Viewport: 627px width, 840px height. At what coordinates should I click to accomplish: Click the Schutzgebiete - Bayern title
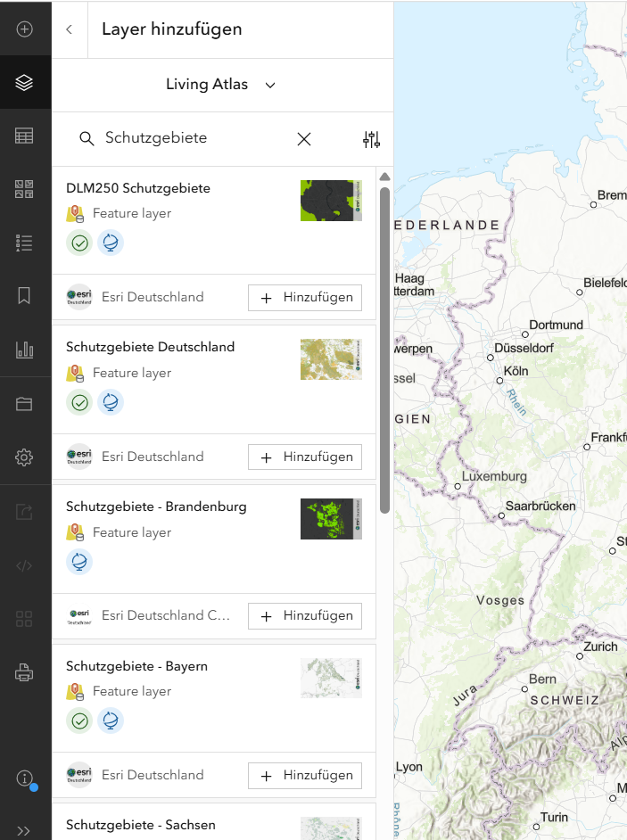click(136, 666)
